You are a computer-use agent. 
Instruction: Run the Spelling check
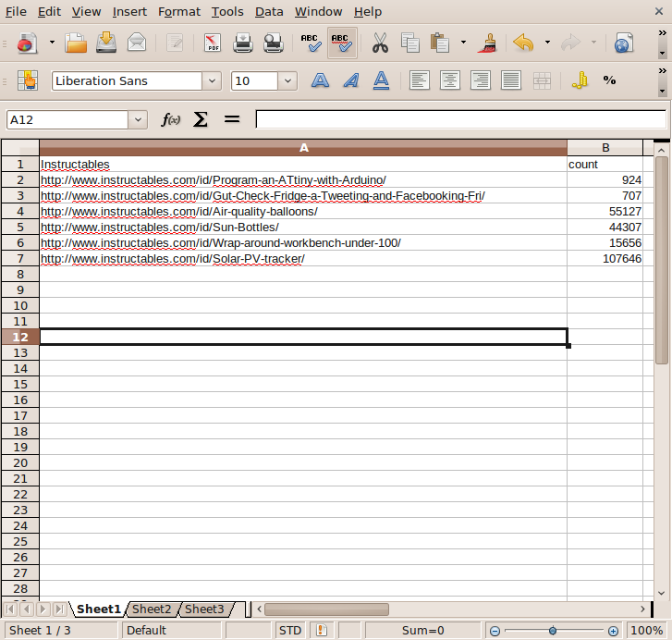(312, 43)
